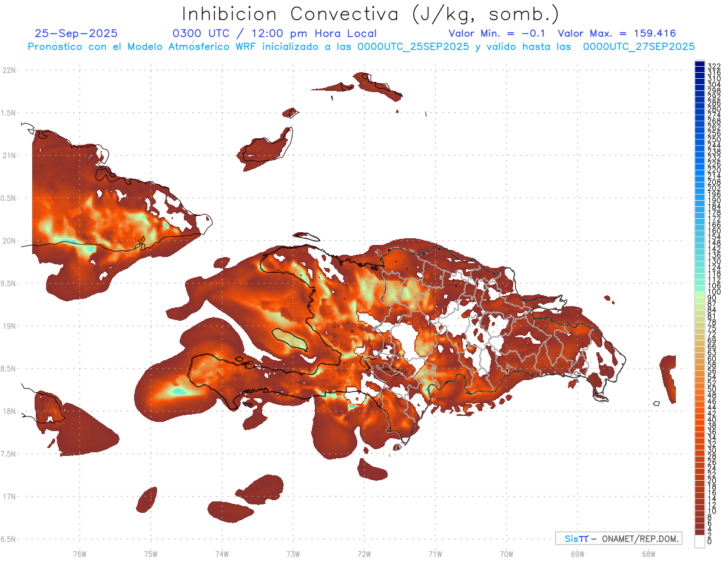
Task: Click the 68W longitude axis label
Action: 648,554
